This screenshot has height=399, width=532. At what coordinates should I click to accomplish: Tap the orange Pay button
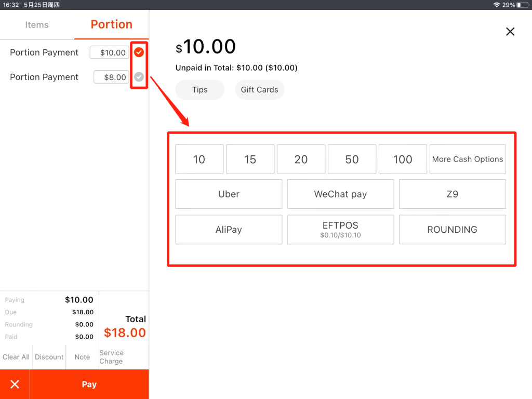pos(89,384)
